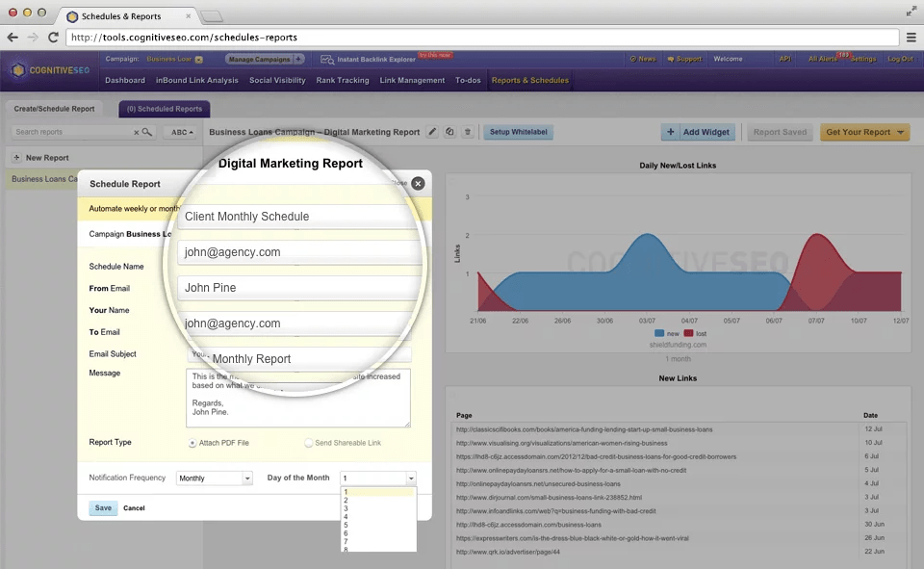The image size is (924, 569).
Task: Open the Day of the Month dropdown
Action: [378, 478]
